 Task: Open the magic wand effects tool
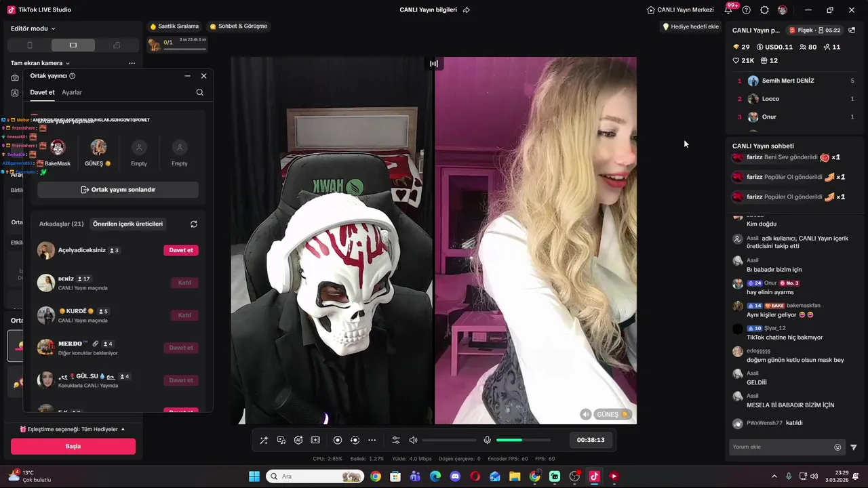264,440
